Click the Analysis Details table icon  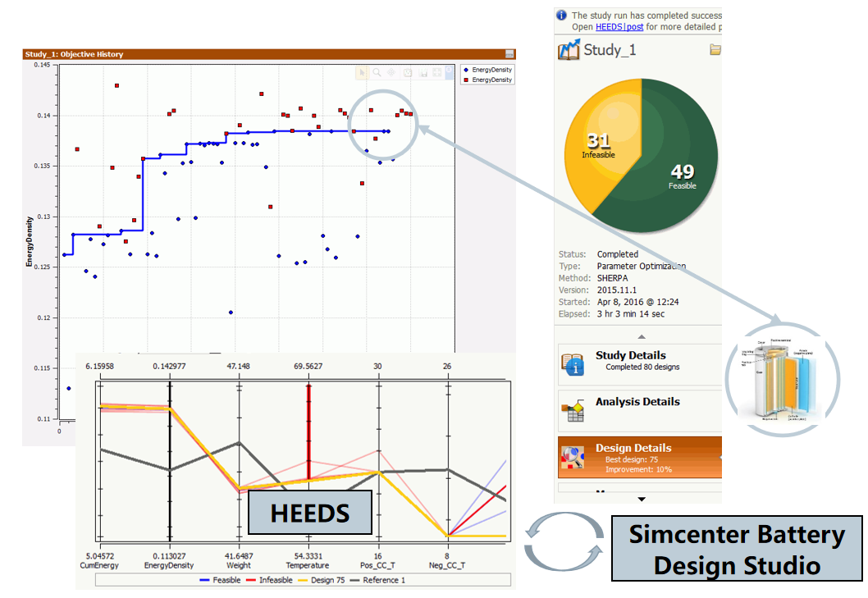pos(573,411)
